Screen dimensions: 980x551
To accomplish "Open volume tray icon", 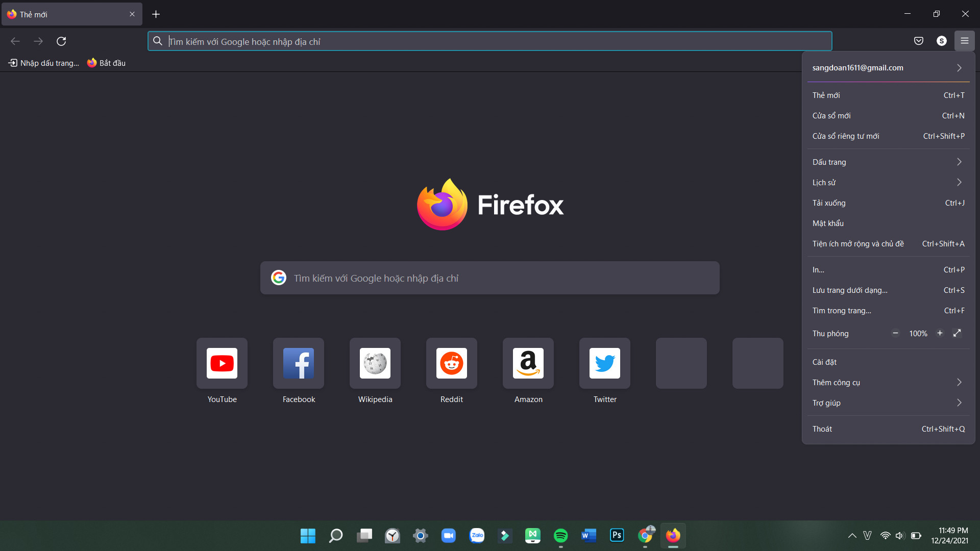I will pyautogui.click(x=900, y=536).
